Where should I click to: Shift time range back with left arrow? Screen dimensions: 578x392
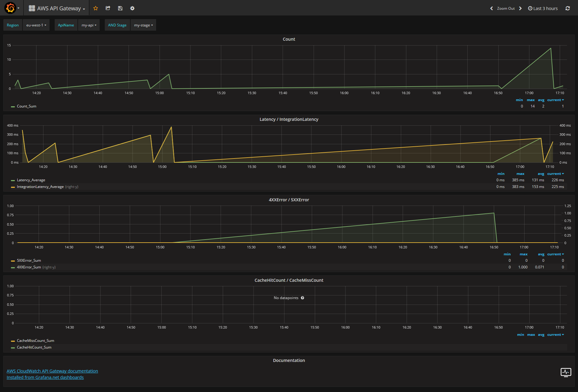tap(491, 9)
